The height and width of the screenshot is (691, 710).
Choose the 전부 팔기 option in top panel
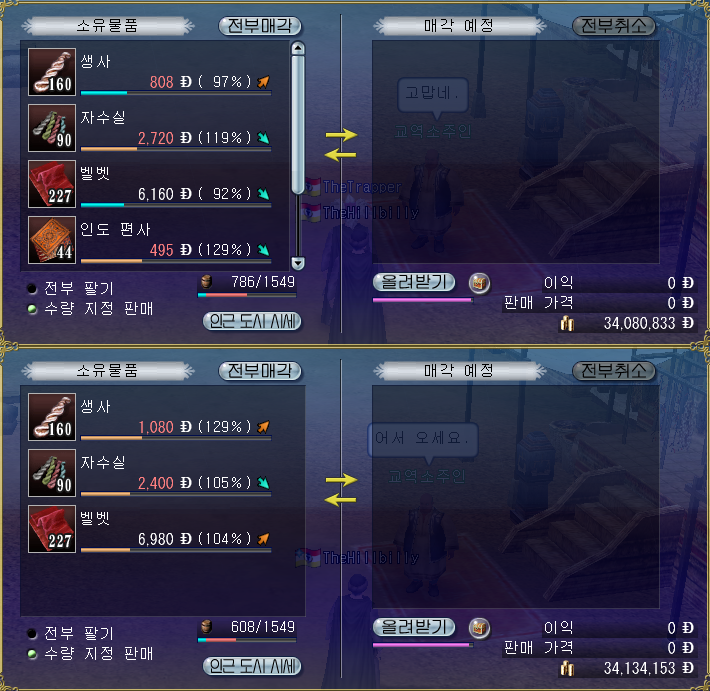71,288
